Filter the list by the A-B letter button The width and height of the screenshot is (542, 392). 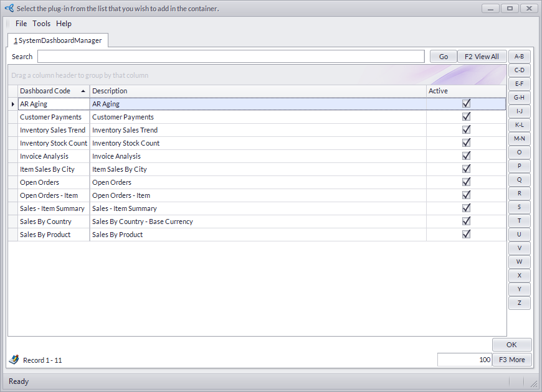click(x=519, y=57)
